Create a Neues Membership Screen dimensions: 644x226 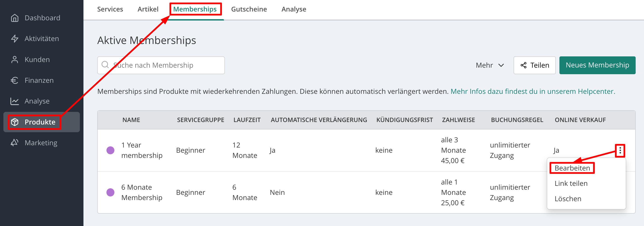pyautogui.click(x=597, y=65)
